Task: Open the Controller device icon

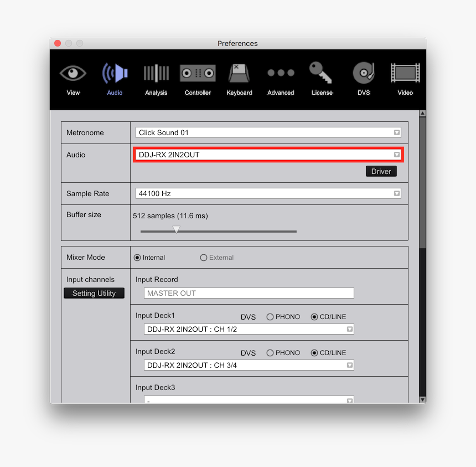Action: tap(198, 73)
